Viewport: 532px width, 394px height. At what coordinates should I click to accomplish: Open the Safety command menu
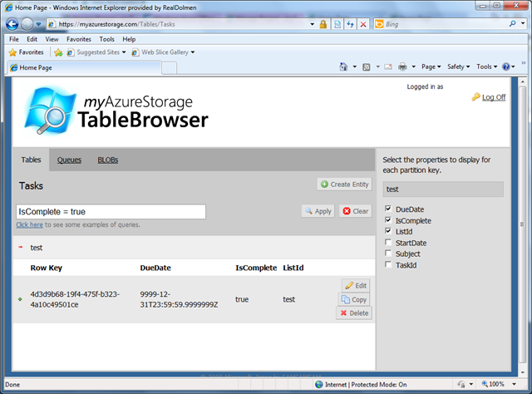click(458, 66)
